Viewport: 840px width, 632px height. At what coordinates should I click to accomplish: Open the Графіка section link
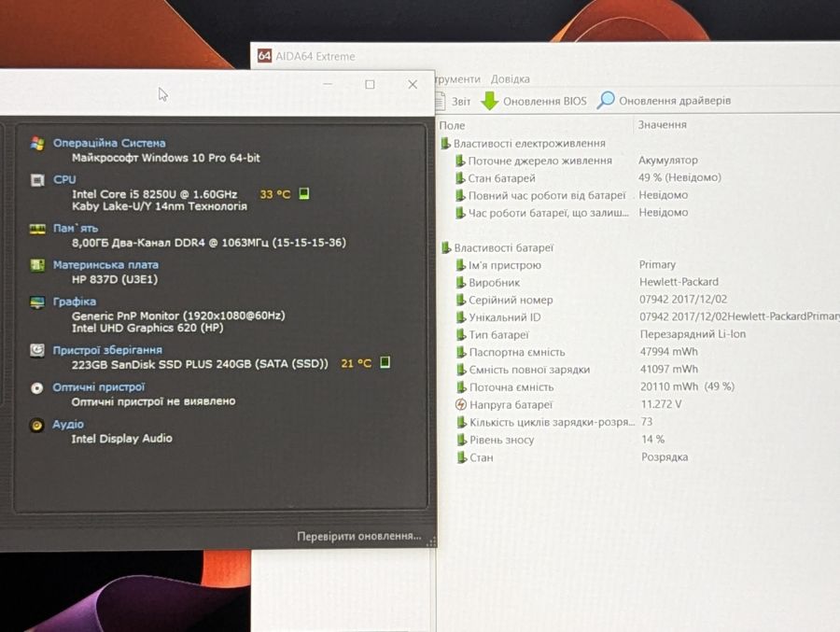75,302
